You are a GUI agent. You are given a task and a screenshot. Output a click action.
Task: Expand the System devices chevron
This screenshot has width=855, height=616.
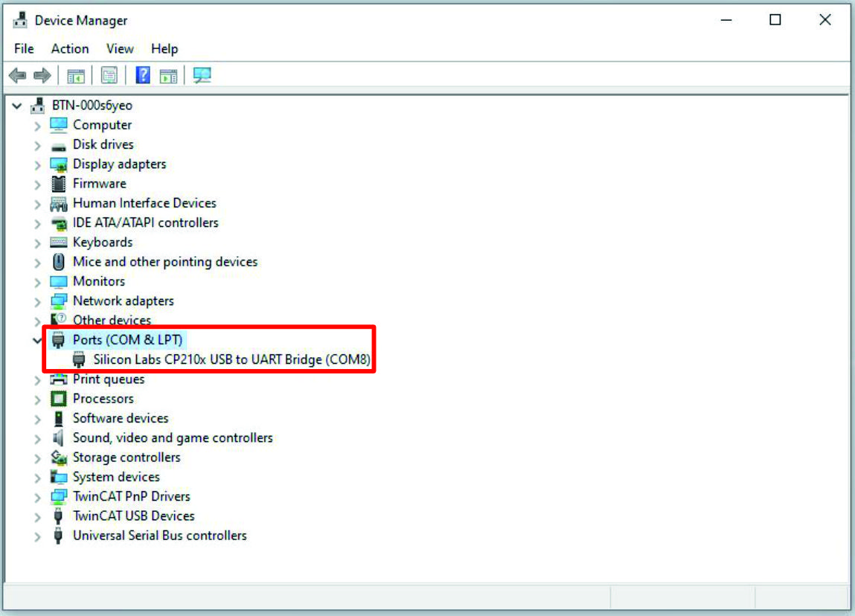point(37,478)
